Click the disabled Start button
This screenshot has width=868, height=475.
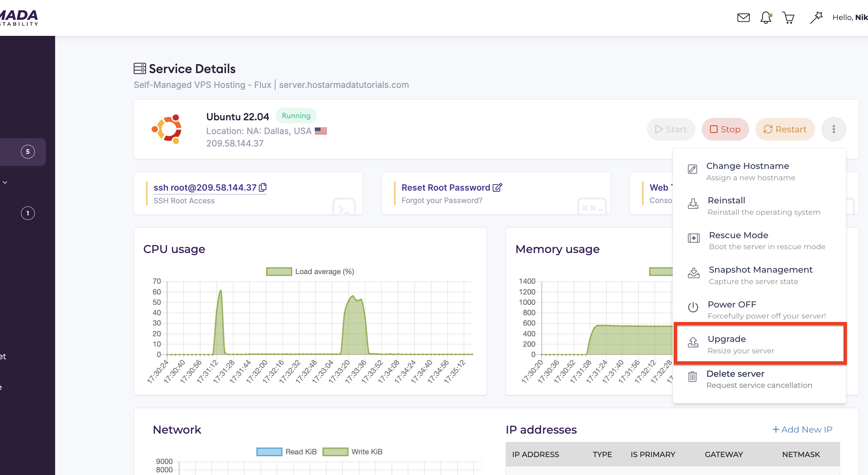pyautogui.click(x=671, y=129)
